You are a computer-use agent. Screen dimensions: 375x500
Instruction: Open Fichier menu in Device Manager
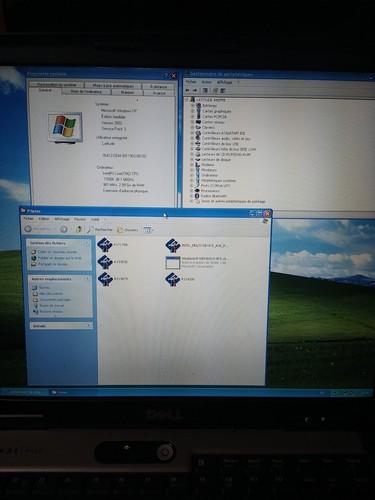click(x=191, y=82)
